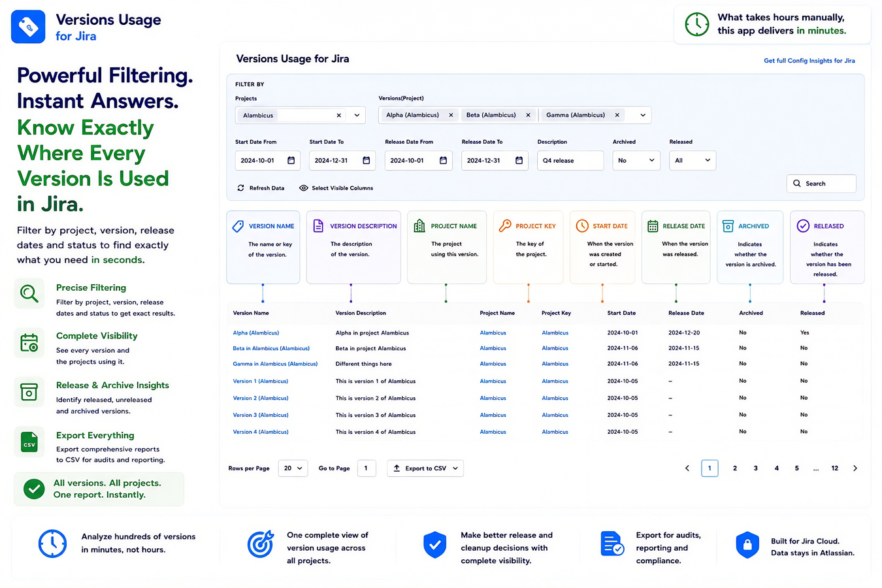This screenshot has width=882, height=588.
Task: Click the Precise Filtering magnifier icon
Action: pyautogui.click(x=29, y=293)
